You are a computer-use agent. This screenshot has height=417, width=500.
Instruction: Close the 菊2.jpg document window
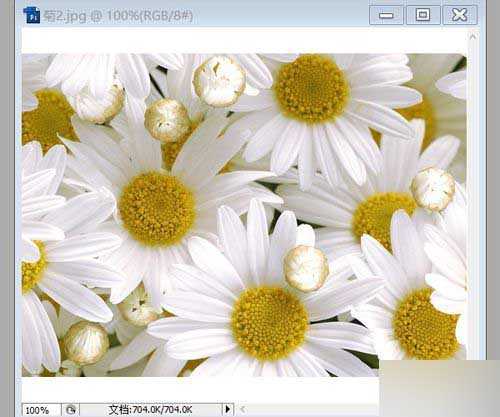[460, 15]
